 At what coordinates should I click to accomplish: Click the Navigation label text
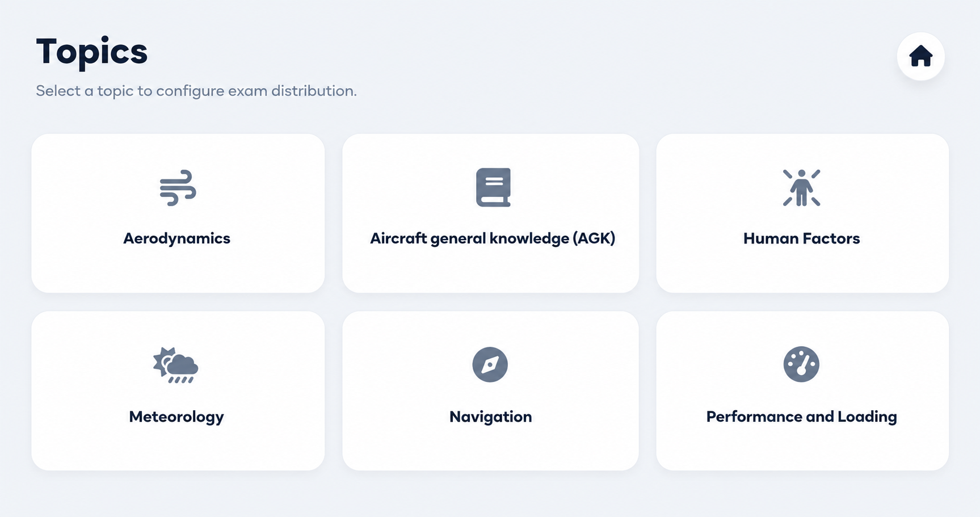pos(490,417)
